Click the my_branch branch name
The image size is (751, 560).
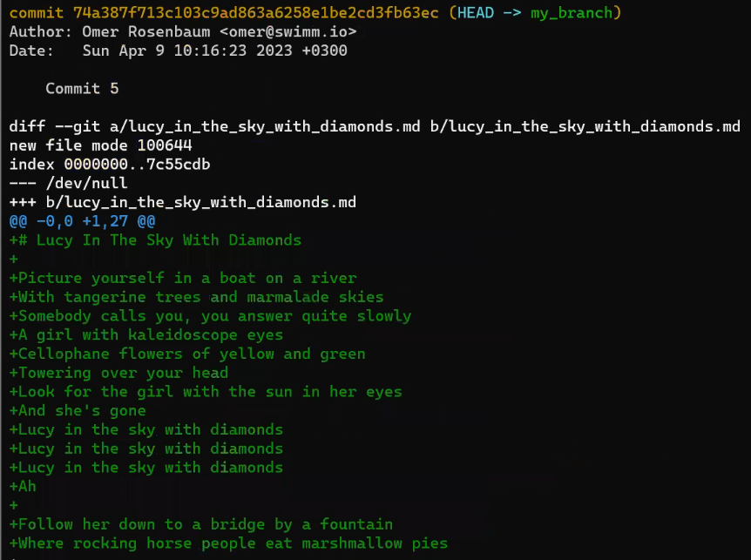[572, 12]
